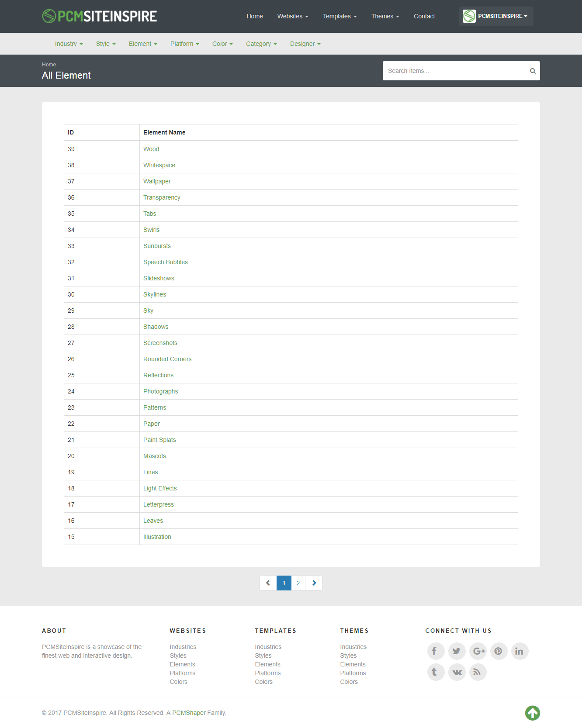Click Industries under Websites footer
Screen dimensions: 582x728
click(x=183, y=647)
